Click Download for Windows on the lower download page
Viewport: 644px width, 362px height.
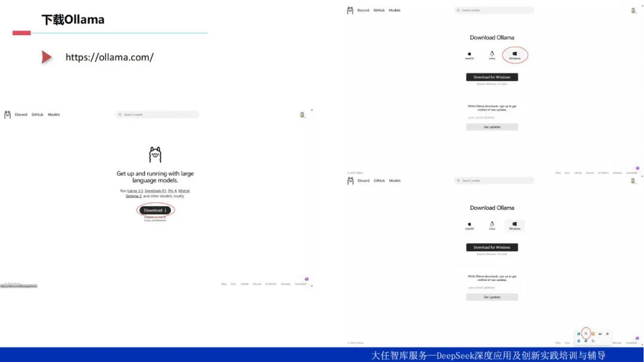(492, 247)
